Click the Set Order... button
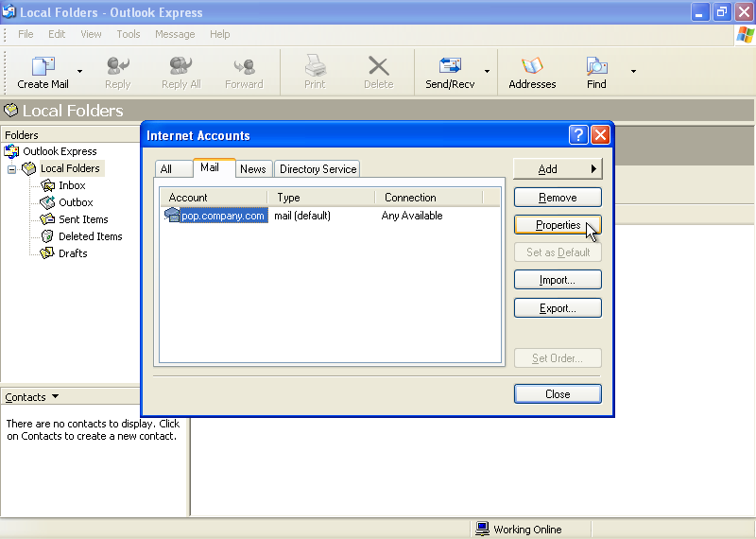This screenshot has width=756, height=539. (558, 358)
